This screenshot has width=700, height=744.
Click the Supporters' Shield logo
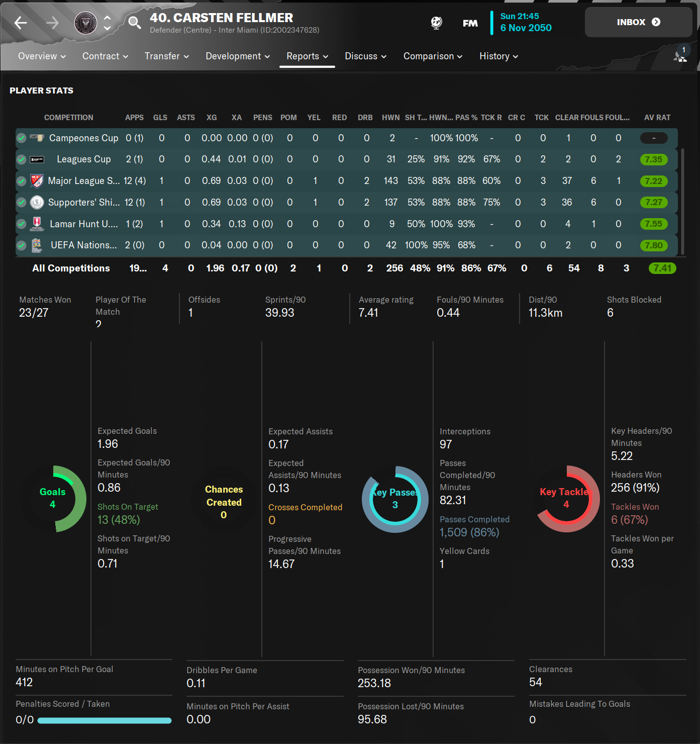tap(37, 202)
